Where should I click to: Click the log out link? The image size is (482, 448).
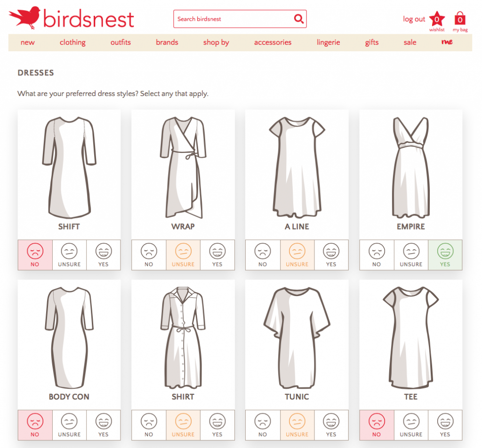pyautogui.click(x=414, y=19)
